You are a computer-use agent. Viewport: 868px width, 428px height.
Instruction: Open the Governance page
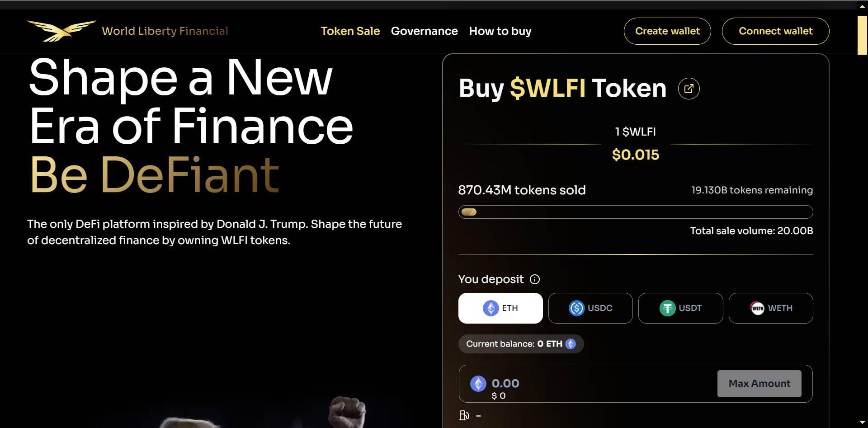[425, 31]
